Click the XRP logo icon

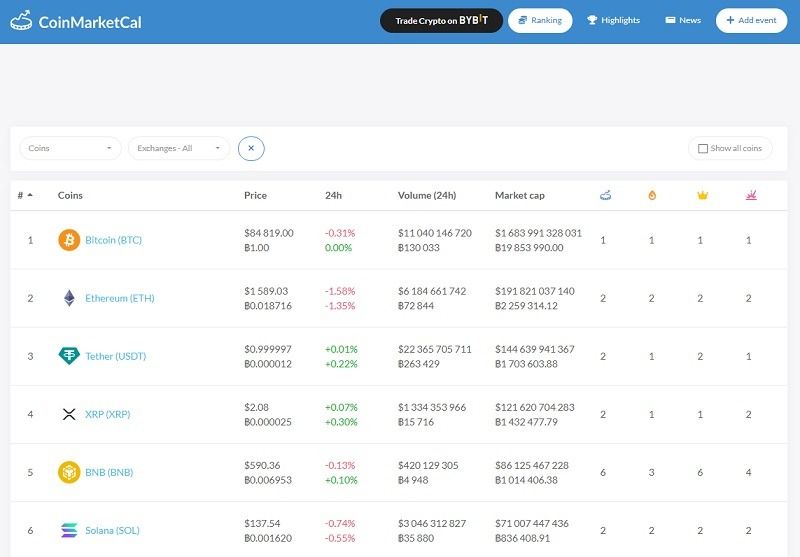click(69, 414)
